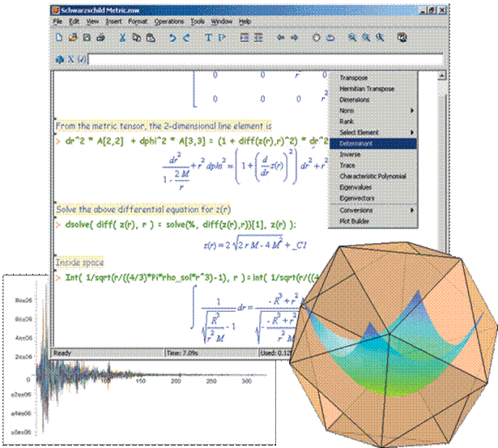Open the Edit menu
498x448 pixels.
click(74, 21)
